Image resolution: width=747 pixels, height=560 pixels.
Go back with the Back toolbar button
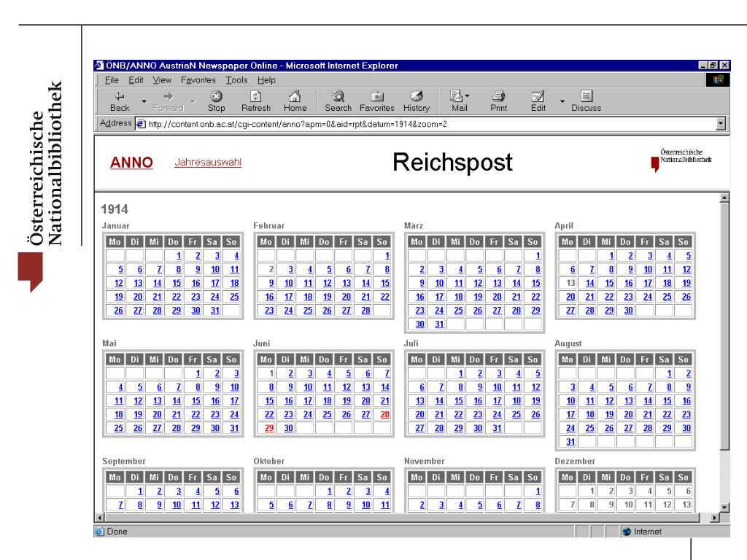(120, 101)
